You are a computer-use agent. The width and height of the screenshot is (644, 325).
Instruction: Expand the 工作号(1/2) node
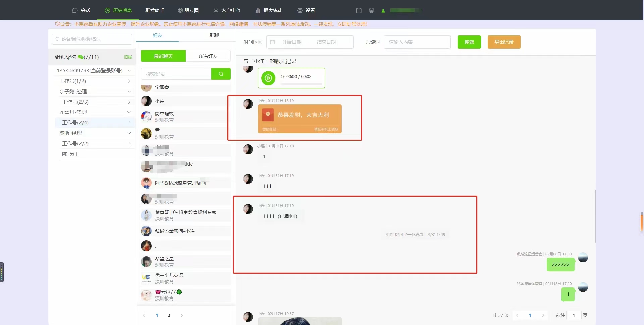(x=129, y=81)
